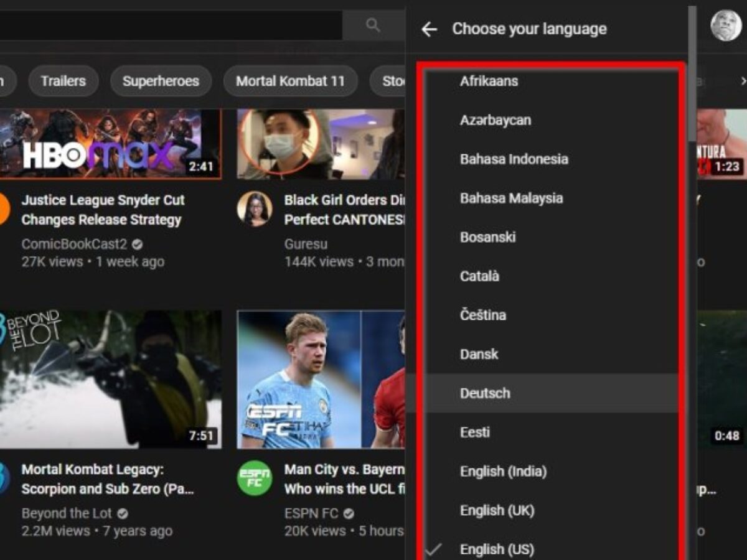Click the chip bar next arrow
747x560 pixels.
[743, 81]
